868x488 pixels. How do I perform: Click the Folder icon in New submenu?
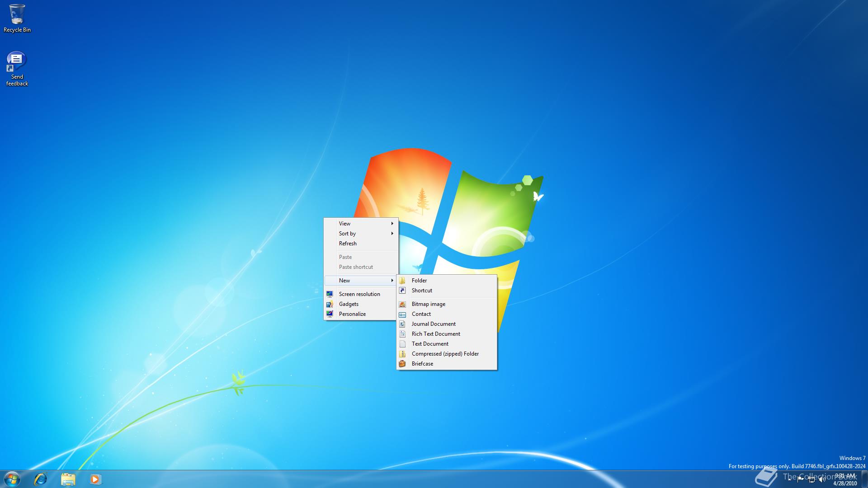pos(402,281)
